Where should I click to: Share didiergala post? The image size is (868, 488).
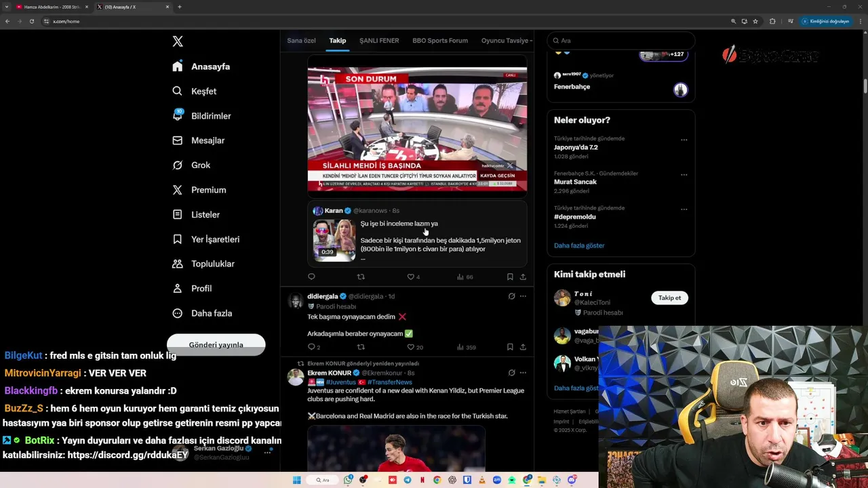(x=523, y=347)
